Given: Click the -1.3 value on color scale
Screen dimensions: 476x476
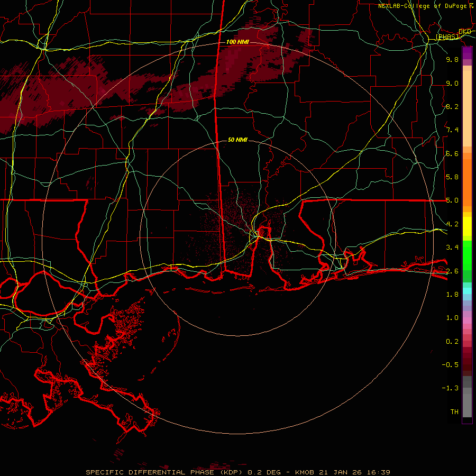Looking at the screenshot, I should pos(450,388).
